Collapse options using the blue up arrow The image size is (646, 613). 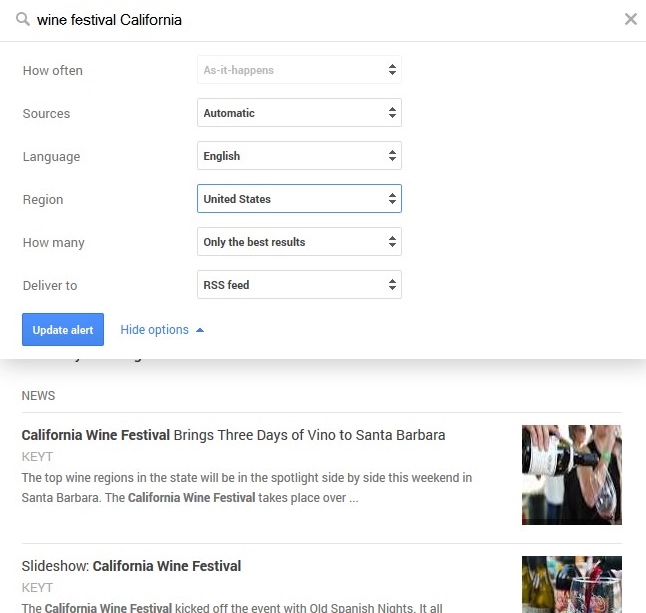[x=200, y=330]
